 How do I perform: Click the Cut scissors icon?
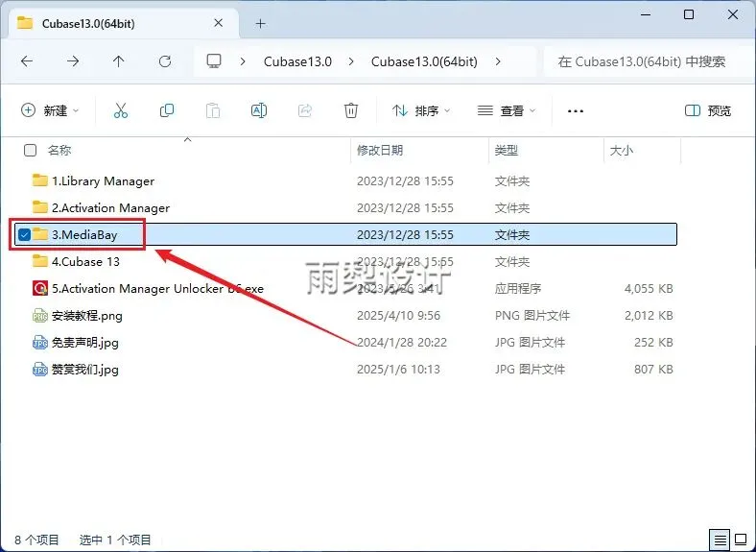(121, 111)
